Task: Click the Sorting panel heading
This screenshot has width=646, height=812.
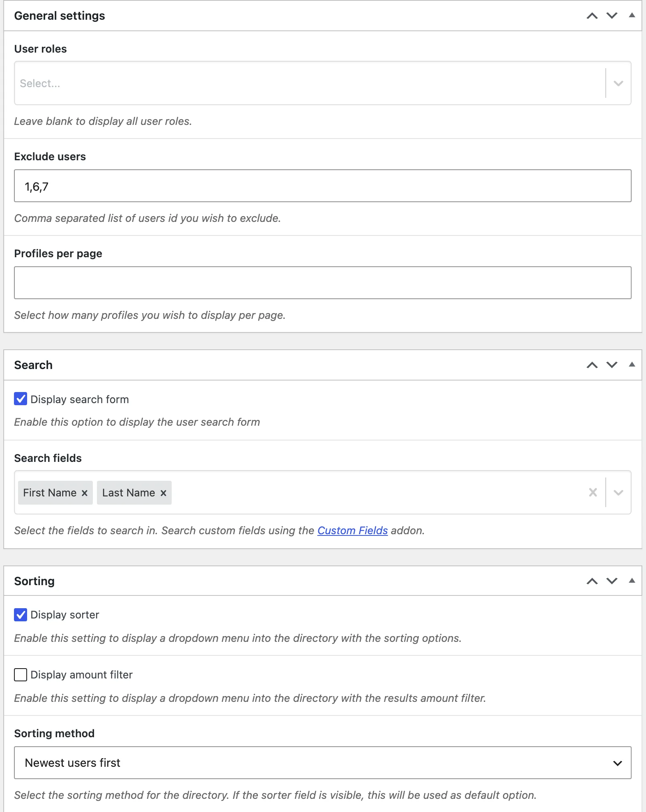Action: tap(34, 581)
